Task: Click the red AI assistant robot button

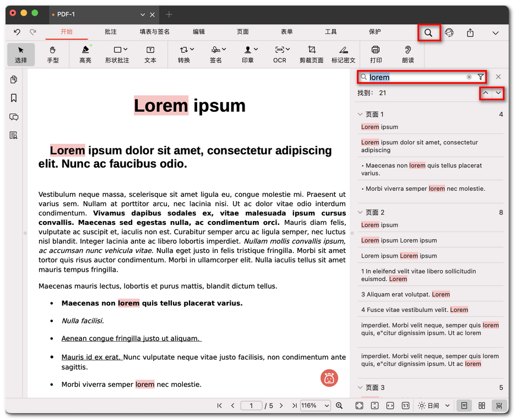Action: click(329, 378)
